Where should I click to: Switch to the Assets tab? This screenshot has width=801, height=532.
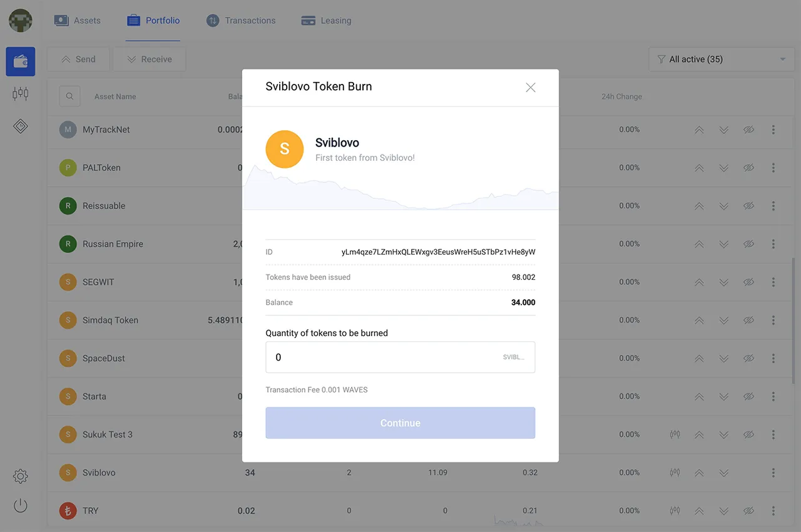[77, 21]
